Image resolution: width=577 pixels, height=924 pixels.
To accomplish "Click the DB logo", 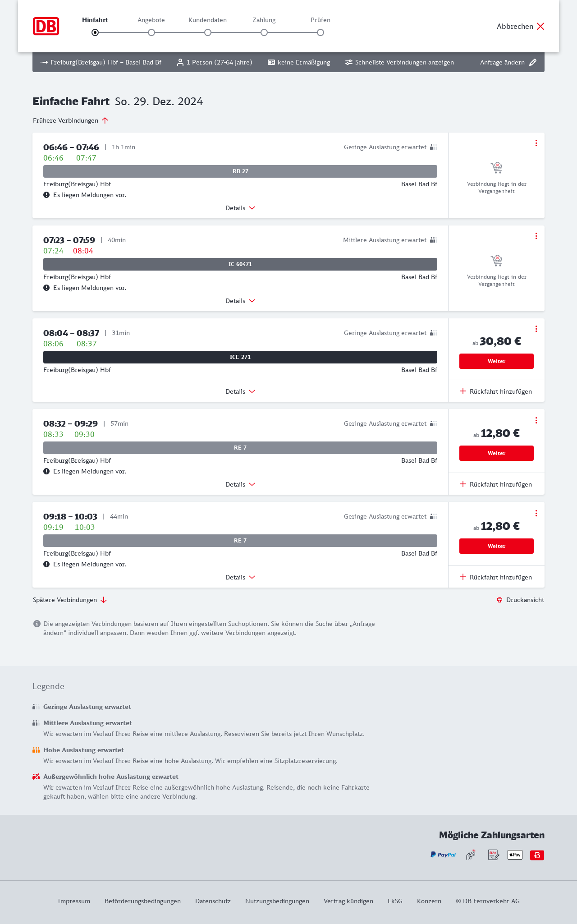I will (46, 26).
